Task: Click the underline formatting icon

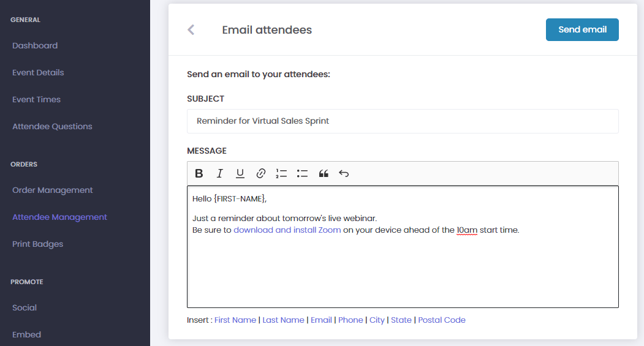Action: (240, 173)
